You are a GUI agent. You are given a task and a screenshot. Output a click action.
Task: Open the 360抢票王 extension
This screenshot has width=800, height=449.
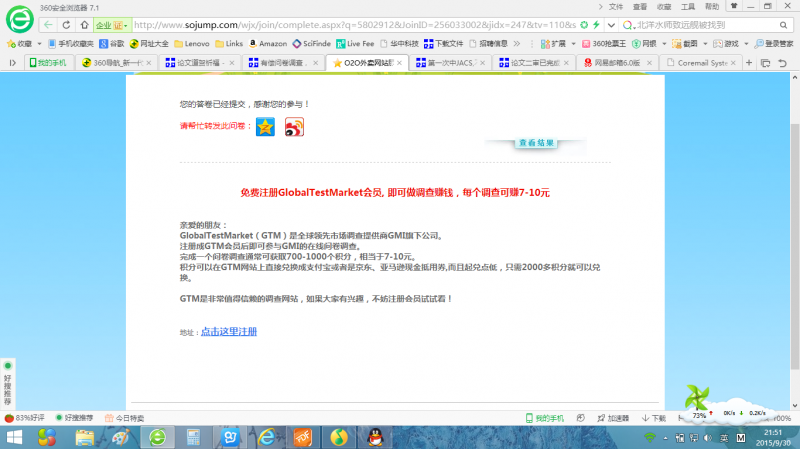[604, 44]
